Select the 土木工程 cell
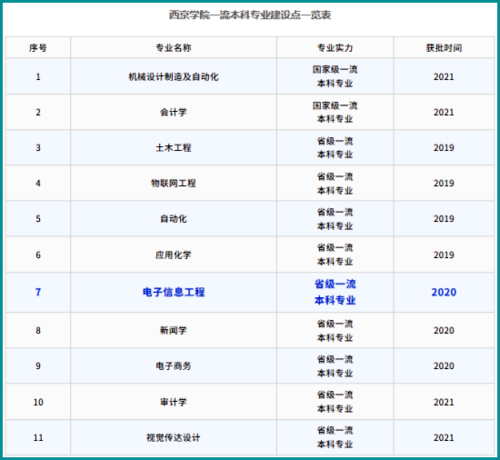This screenshot has height=460, width=500. pyautogui.click(x=173, y=148)
